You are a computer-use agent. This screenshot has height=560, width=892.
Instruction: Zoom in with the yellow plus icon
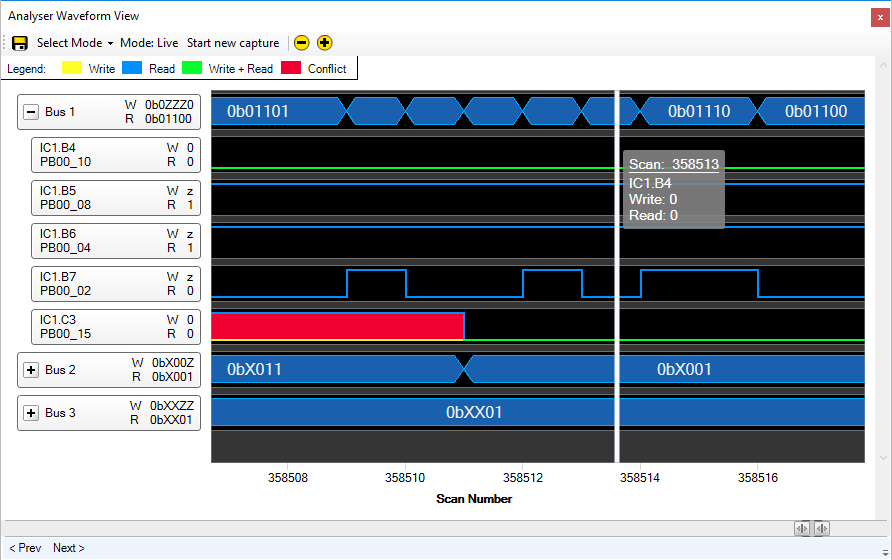click(x=324, y=43)
